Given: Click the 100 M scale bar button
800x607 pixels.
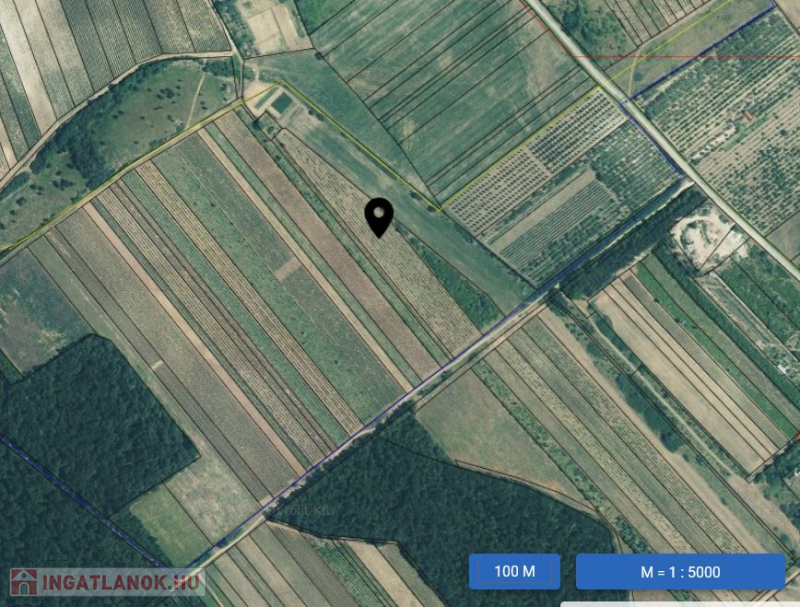Looking at the screenshot, I should pyautogui.click(x=514, y=571).
